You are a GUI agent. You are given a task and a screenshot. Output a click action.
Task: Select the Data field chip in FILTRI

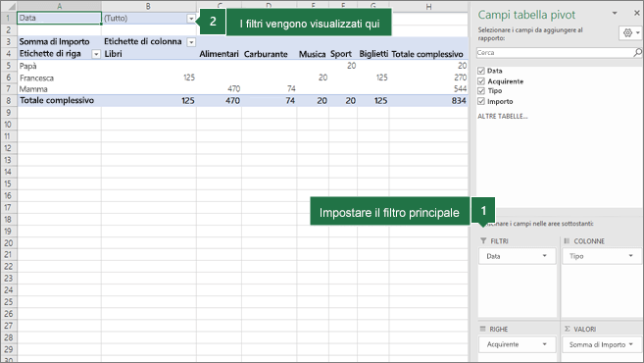pos(518,256)
